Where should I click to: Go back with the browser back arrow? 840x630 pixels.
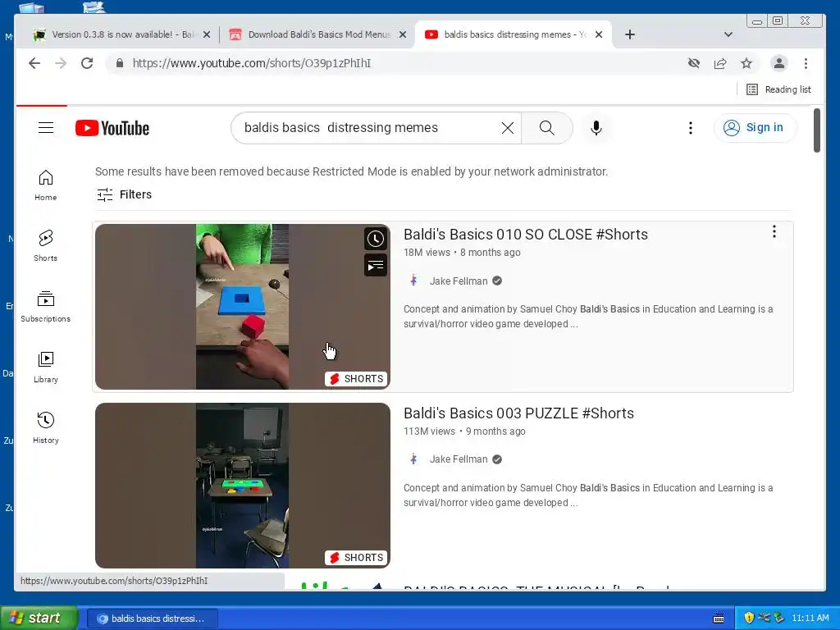(34, 63)
